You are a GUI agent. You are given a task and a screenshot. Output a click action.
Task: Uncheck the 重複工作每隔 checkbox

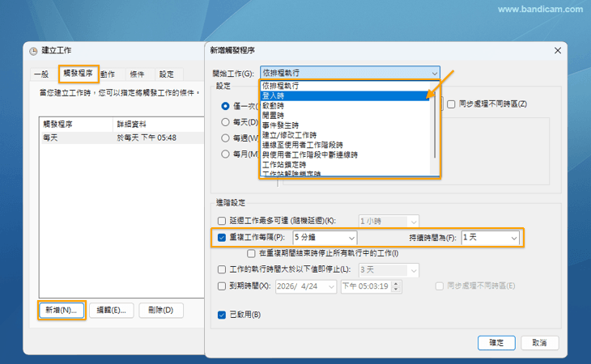[x=223, y=238]
